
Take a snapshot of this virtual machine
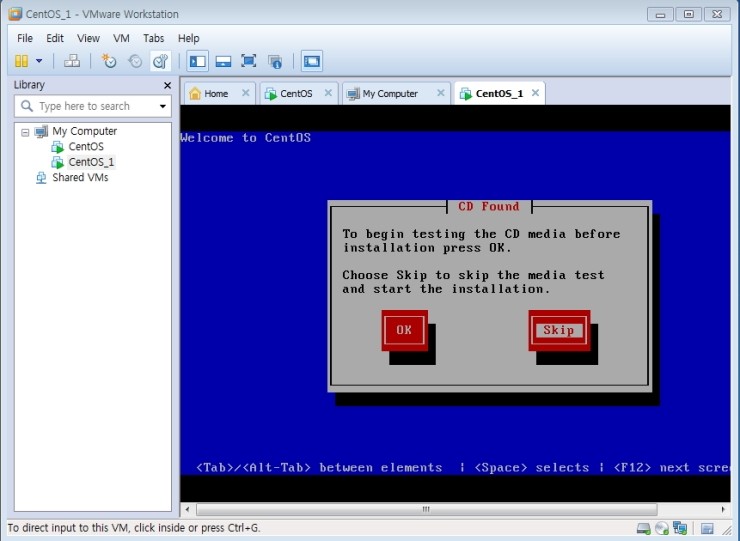(109, 61)
